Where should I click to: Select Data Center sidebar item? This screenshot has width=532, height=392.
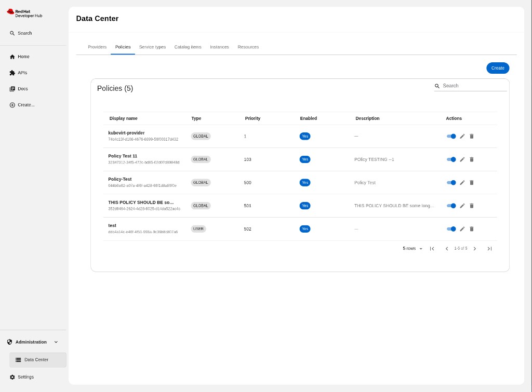[x=37, y=360]
